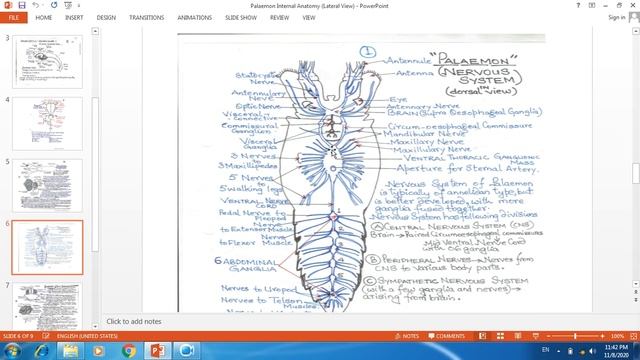Switch to the INSERT ribbon tab

click(x=74, y=18)
